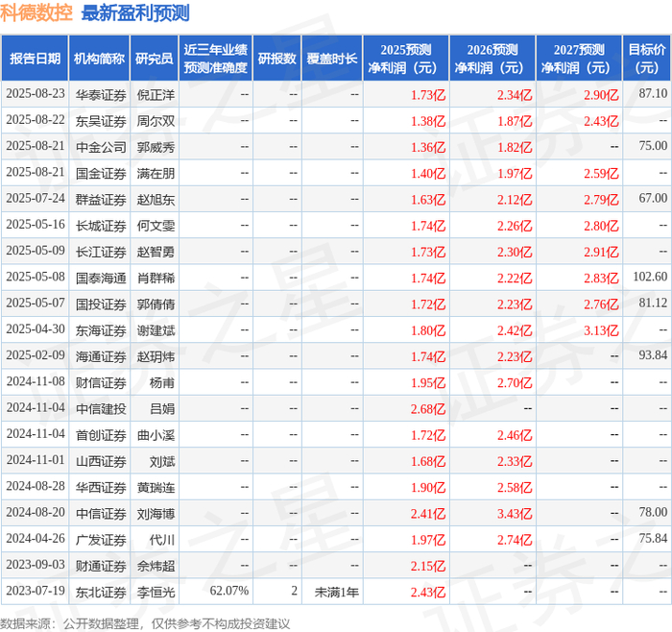
Task: Click the 覆盖时长 column header
Action: coord(332,59)
